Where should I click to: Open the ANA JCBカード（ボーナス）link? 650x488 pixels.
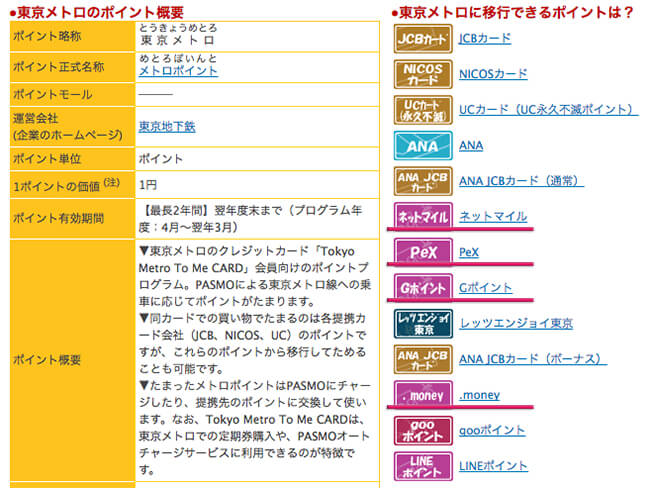[533, 359]
